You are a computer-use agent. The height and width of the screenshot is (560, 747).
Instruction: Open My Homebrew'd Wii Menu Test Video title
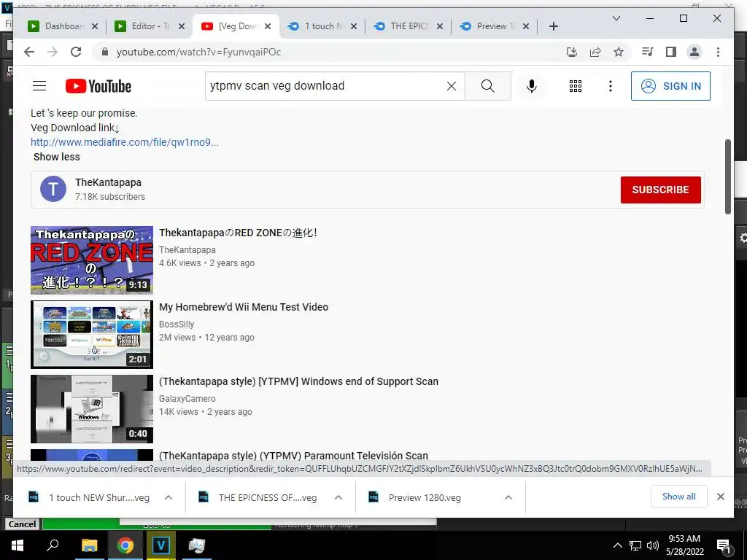click(x=244, y=307)
